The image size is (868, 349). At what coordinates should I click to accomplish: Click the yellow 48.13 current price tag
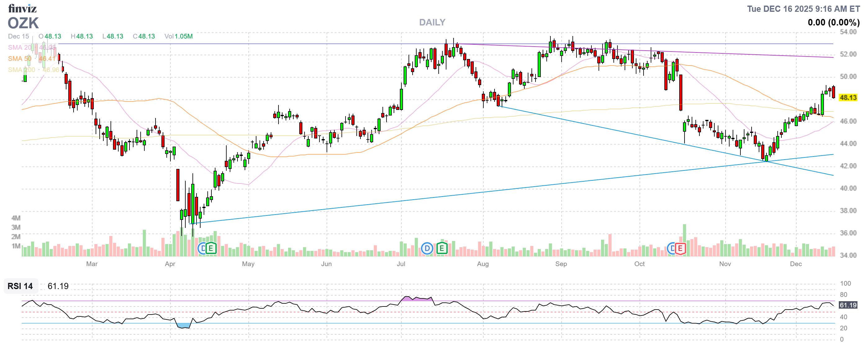click(x=848, y=98)
